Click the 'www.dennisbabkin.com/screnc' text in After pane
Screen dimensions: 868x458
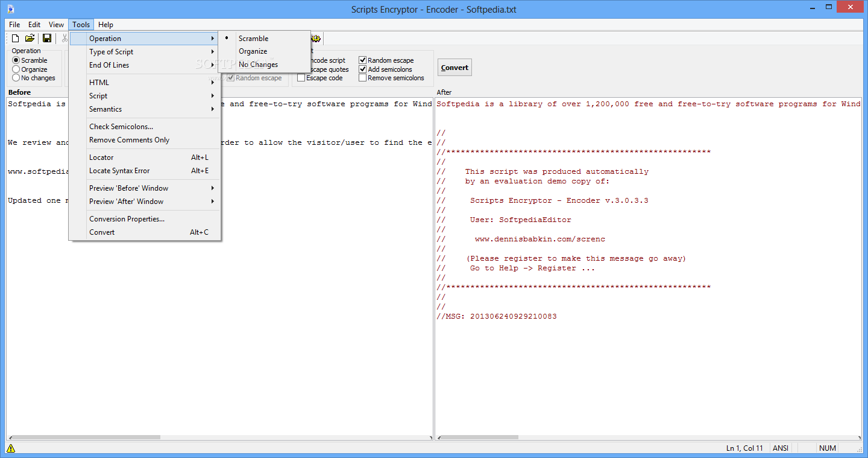[539, 239]
